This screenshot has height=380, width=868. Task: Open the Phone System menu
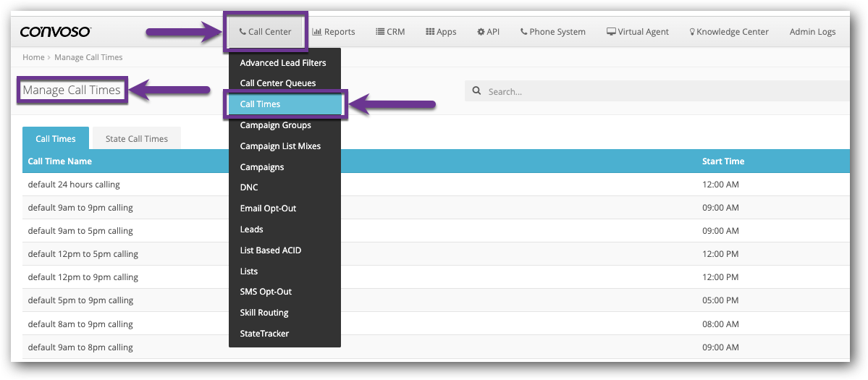[x=552, y=32]
